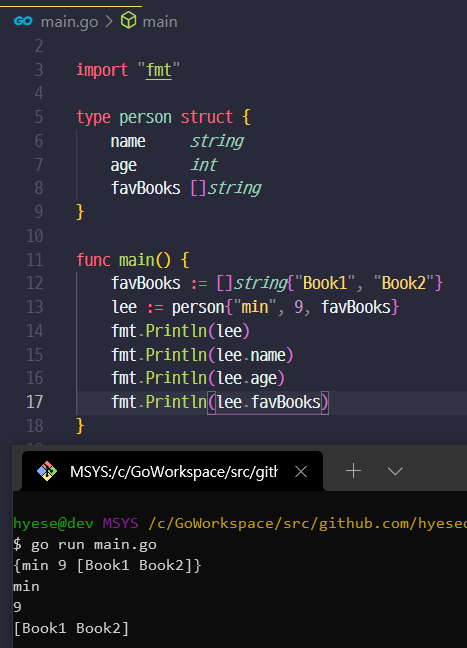Open a new terminal tab with plus

point(353,471)
